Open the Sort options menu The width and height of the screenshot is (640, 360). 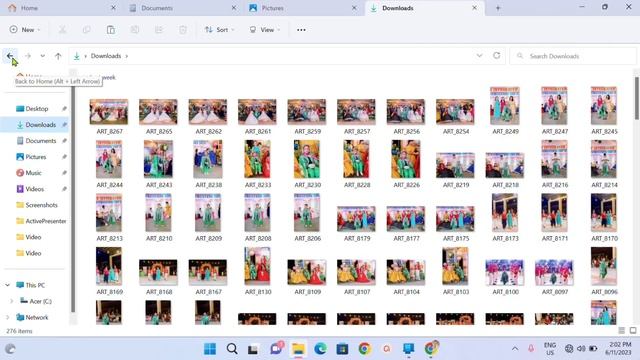tap(220, 30)
